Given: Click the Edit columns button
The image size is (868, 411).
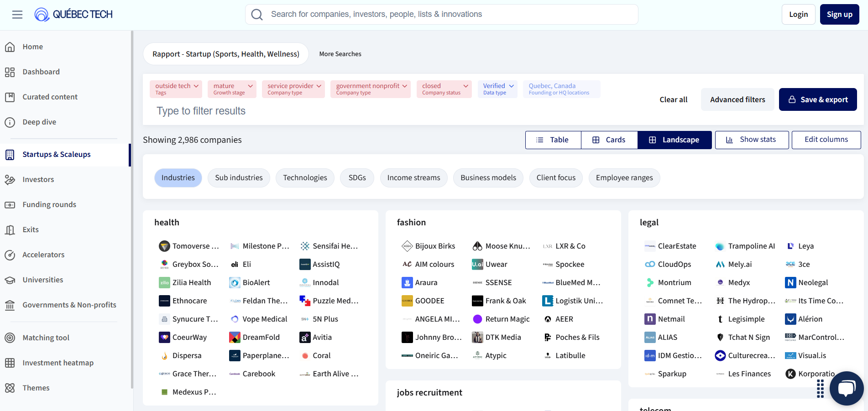Looking at the screenshot, I should point(826,140).
